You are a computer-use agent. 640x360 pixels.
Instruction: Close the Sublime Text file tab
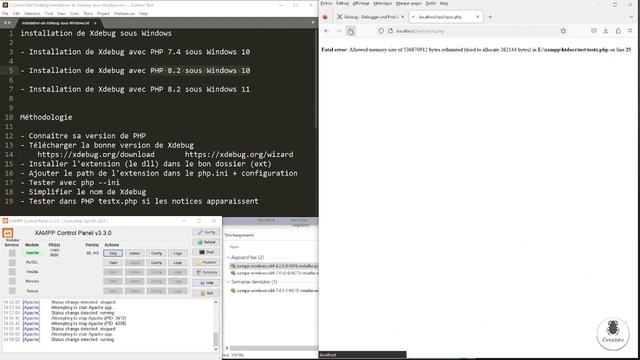95,23
